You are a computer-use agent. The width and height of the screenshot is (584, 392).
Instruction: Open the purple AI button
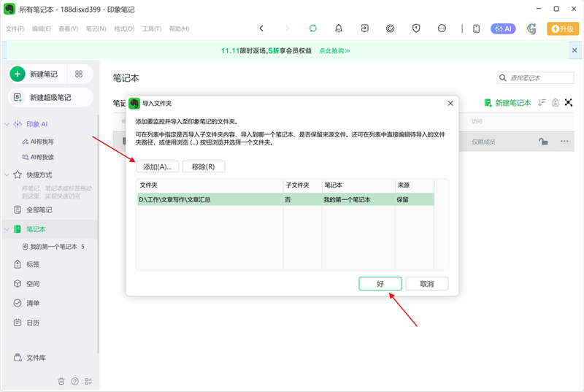pyautogui.click(x=503, y=28)
